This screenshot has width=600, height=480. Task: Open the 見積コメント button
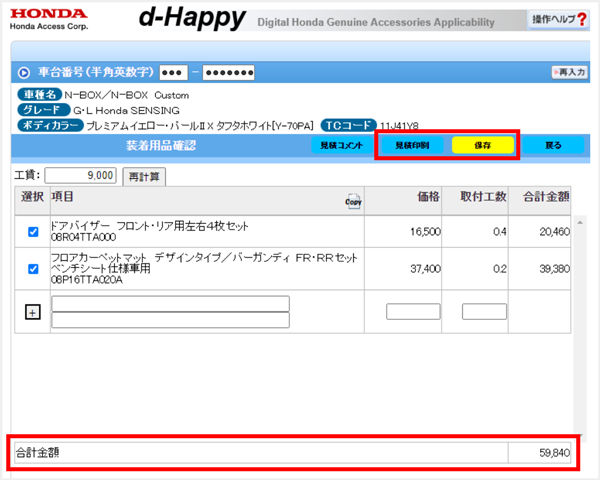pos(341,145)
